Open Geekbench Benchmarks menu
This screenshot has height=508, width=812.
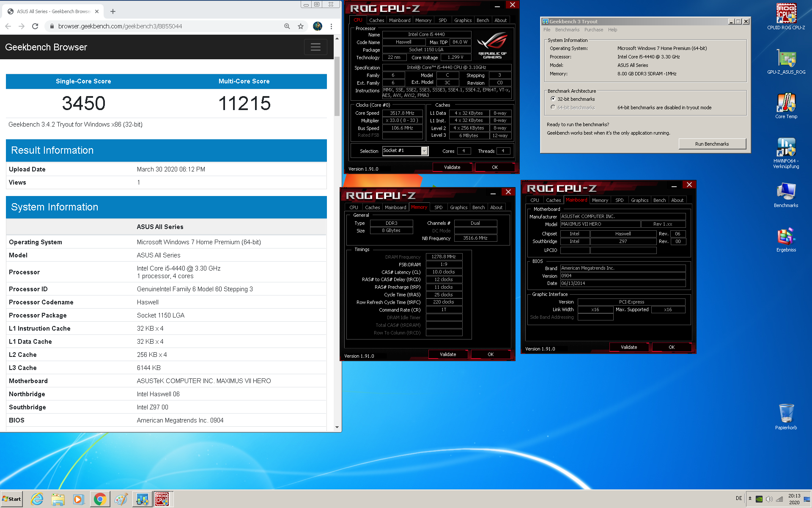[567, 30]
